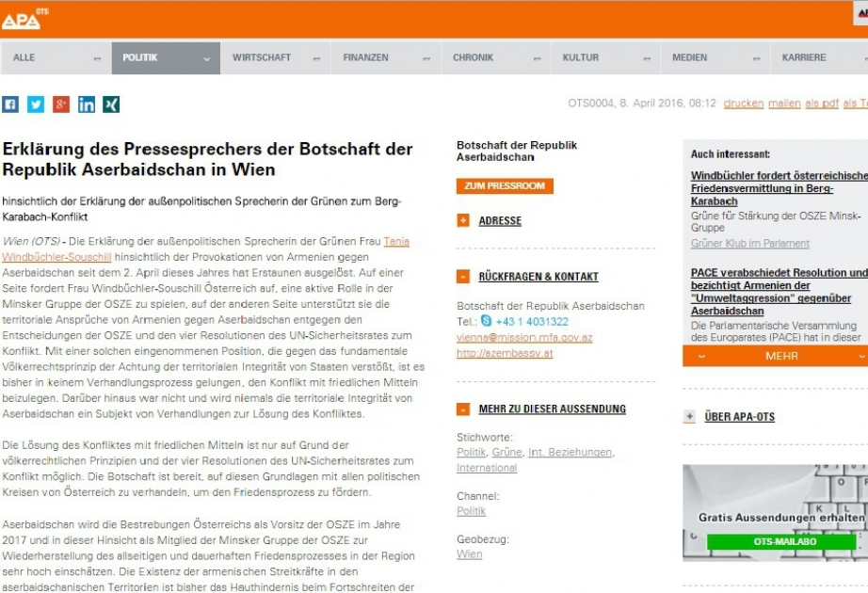
Task: Open the FINANZEN category menu
Action: 386,57
